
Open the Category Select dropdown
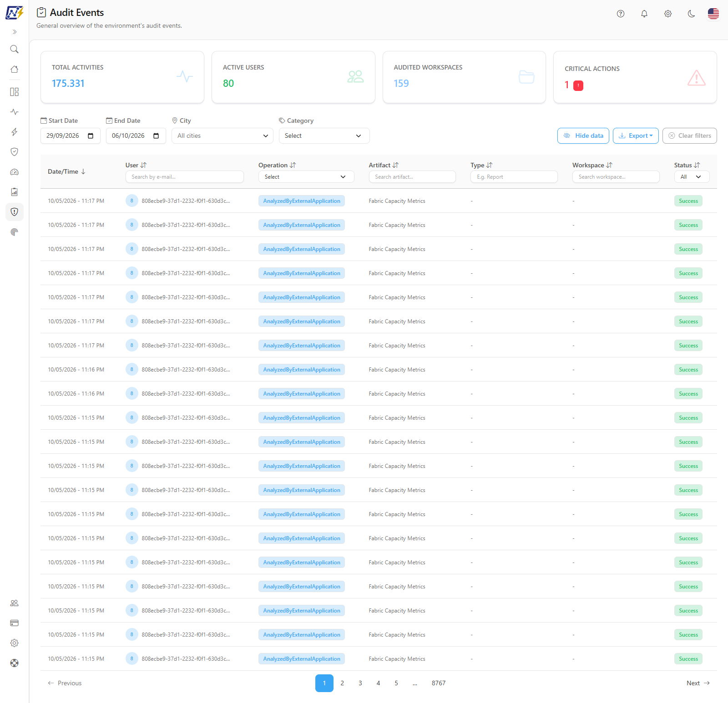[324, 136]
